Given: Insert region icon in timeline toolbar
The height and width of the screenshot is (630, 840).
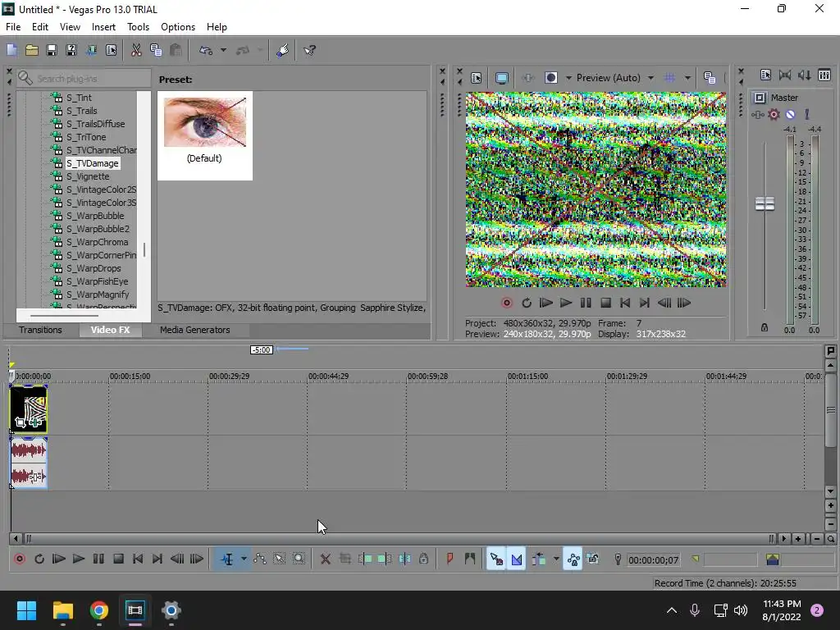Looking at the screenshot, I should [470, 559].
